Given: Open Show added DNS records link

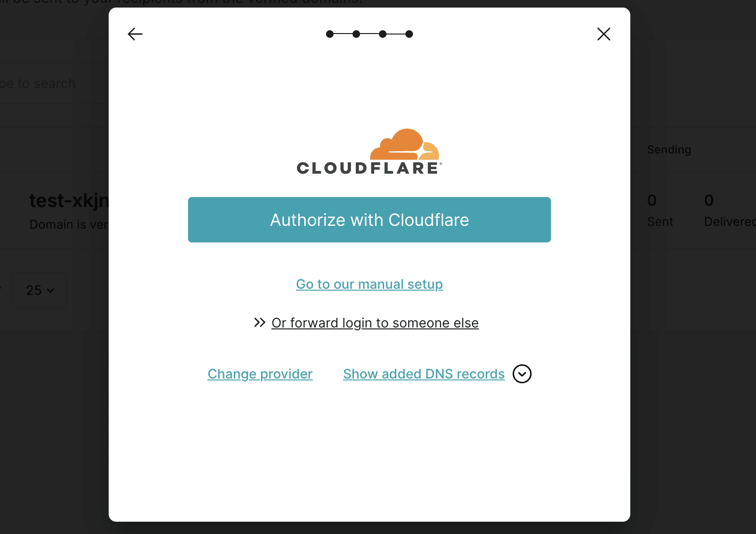Looking at the screenshot, I should coord(424,374).
